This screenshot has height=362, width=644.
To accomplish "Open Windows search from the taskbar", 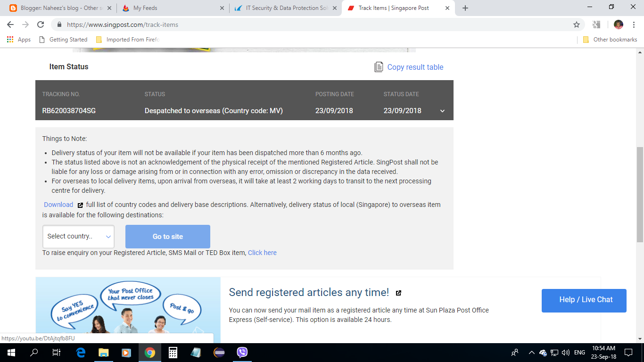I will click(34, 353).
